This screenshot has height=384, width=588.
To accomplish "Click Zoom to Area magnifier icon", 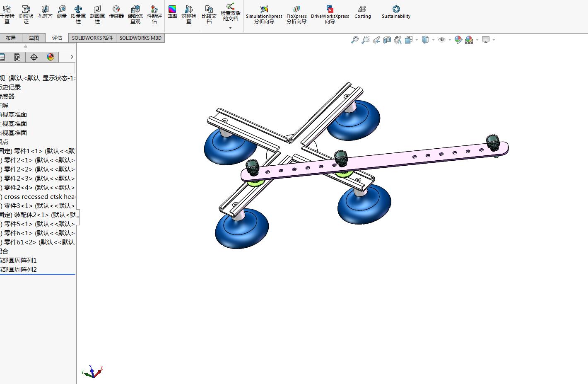I will tap(366, 40).
